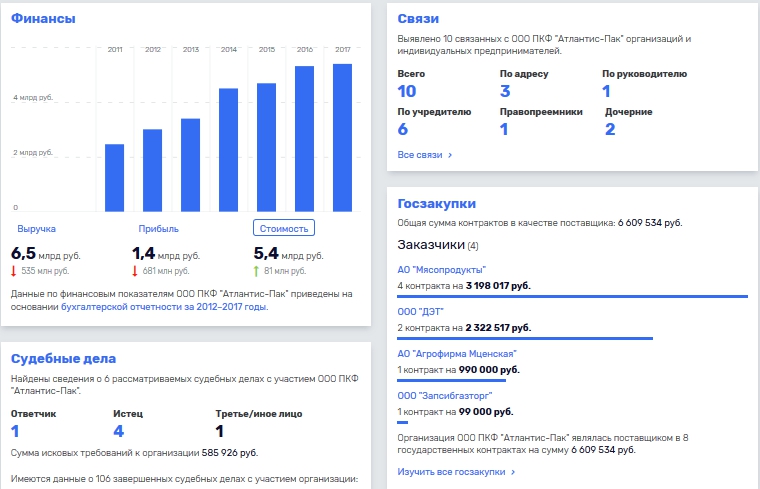Viewport: 760px width, 489px height.
Task: Click Изучить все госзакупки link
Action: click(451, 472)
